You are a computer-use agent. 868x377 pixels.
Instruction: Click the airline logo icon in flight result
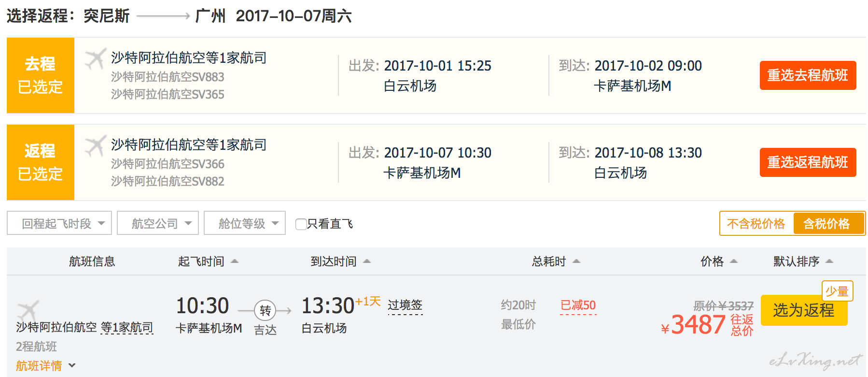[x=28, y=310]
